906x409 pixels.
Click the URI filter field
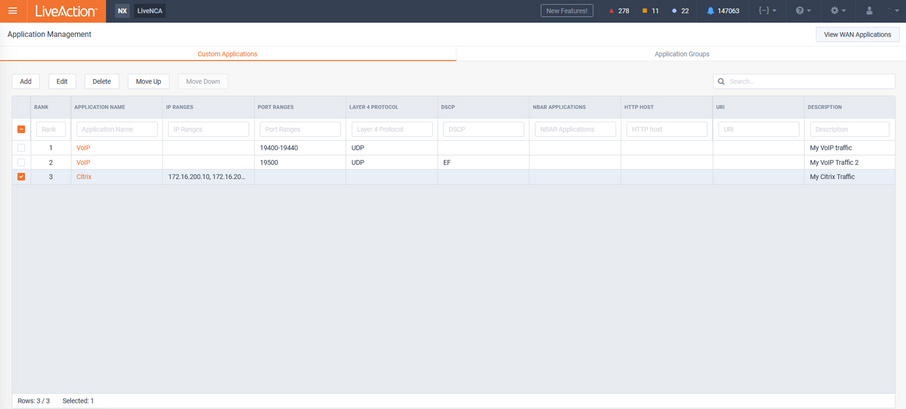click(759, 129)
